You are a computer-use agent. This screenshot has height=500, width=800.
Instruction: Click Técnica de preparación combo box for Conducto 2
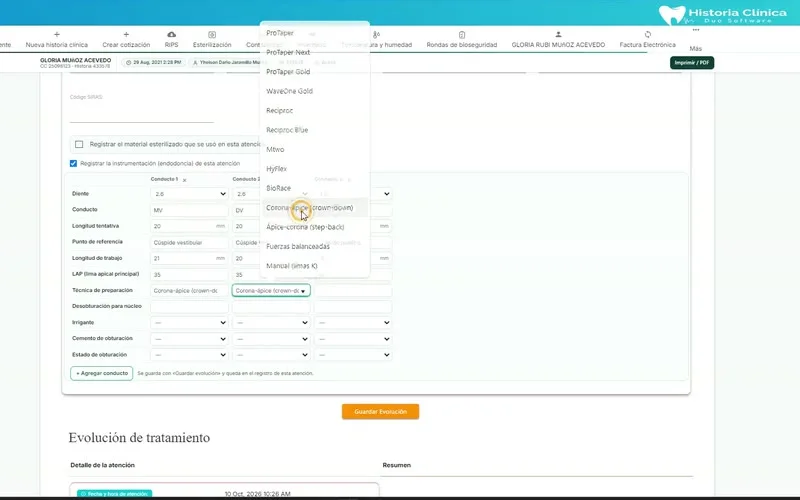click(271, 290)
